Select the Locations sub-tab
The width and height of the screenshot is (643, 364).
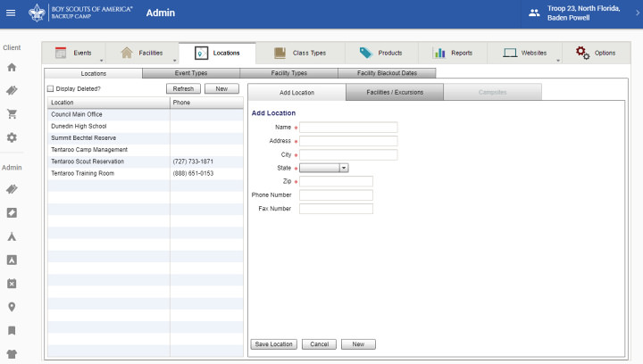pos(94,73)
